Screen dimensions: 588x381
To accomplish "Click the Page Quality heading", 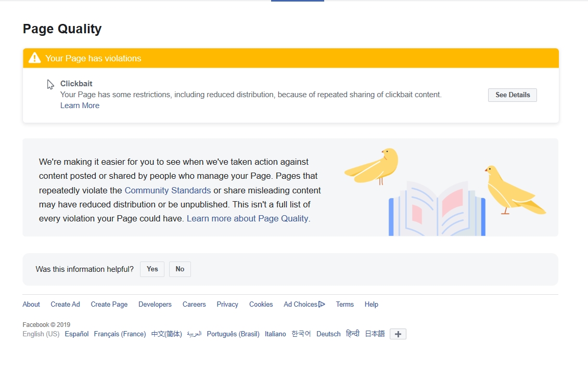I will point(62,29).
